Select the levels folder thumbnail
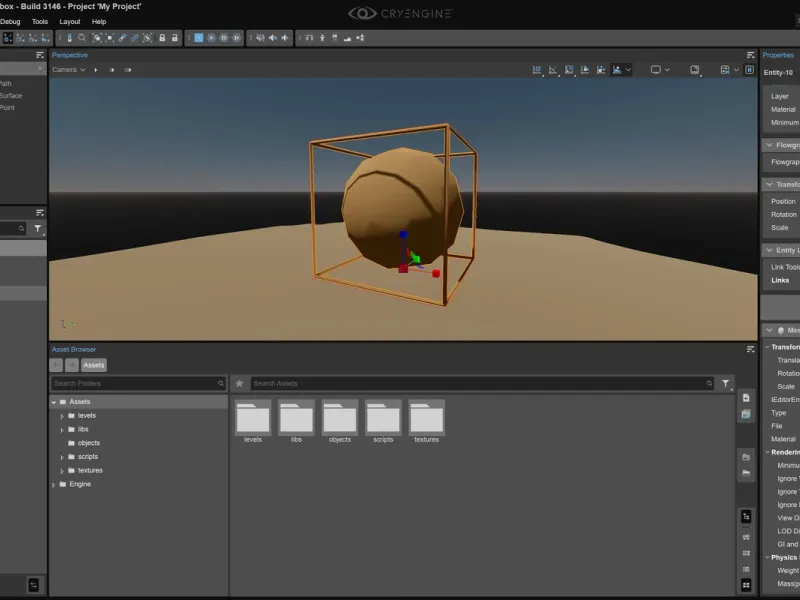Screen dimensions: 800x600 point(253,421)
